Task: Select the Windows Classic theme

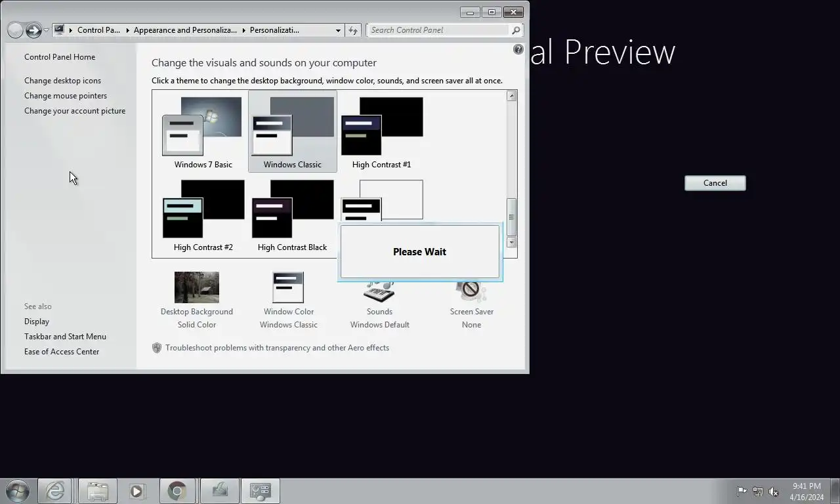Action: [292, 133]
